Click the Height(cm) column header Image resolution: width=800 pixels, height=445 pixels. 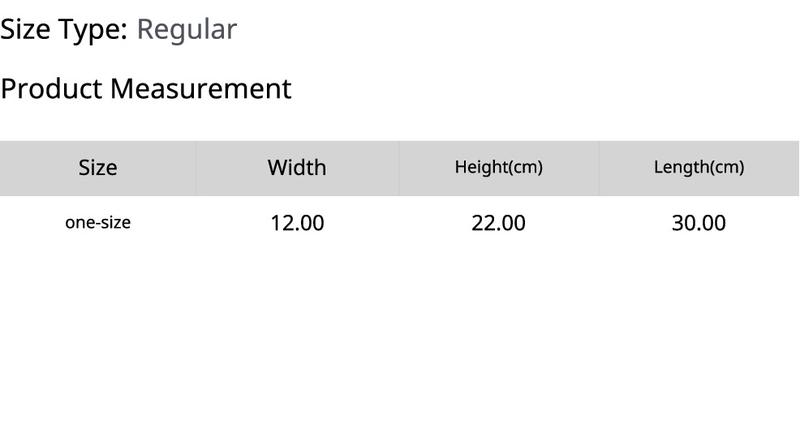click(x=498, y=167)
